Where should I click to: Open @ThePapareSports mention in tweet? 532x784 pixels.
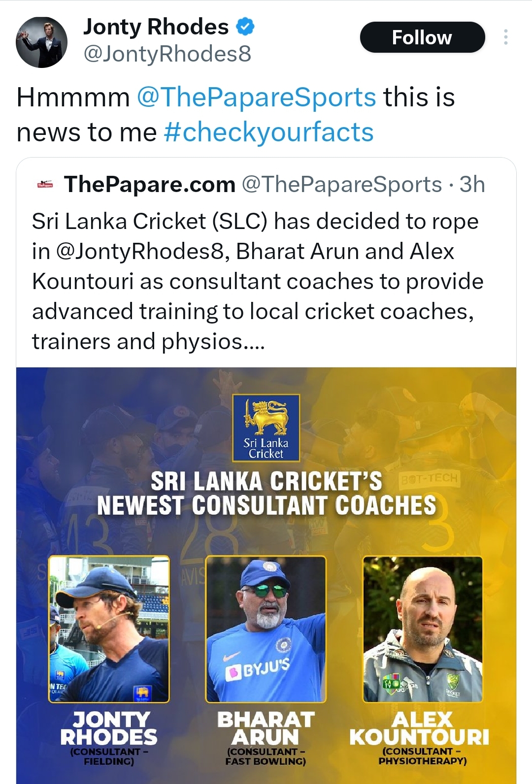pos(256,97)
